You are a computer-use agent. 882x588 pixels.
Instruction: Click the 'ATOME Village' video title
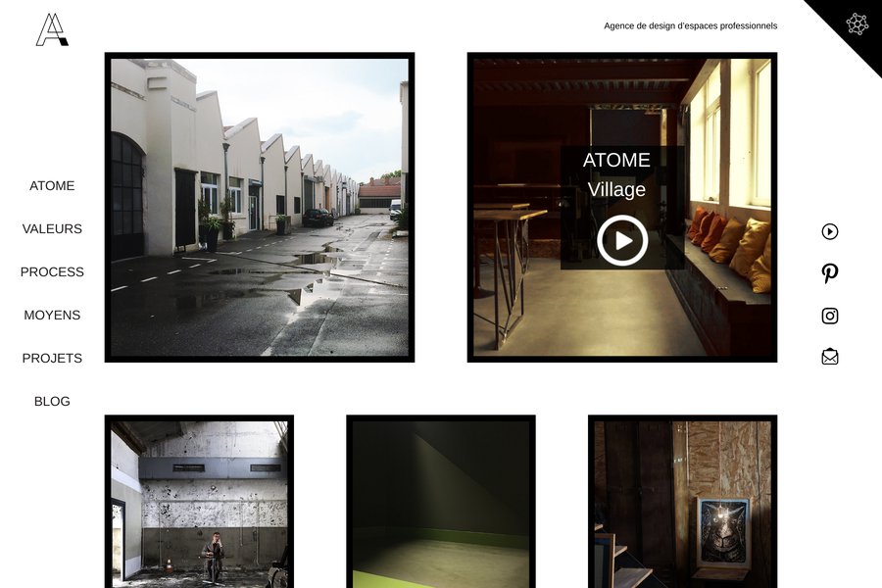pyautogui.click(x=616, y=175)
